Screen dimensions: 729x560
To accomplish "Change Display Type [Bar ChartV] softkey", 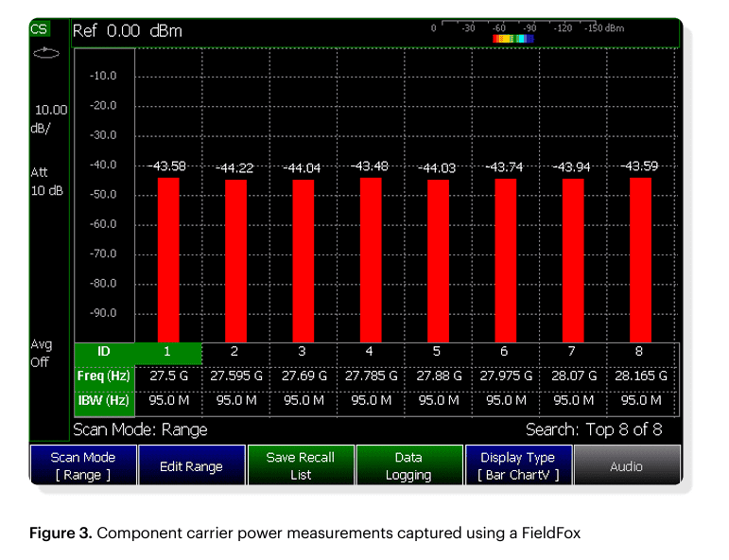I will (518, 465).
